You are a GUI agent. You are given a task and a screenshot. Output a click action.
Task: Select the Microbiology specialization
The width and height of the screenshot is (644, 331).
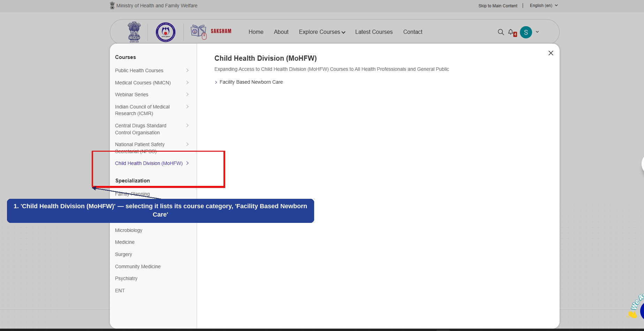click(x=129, y=230)
